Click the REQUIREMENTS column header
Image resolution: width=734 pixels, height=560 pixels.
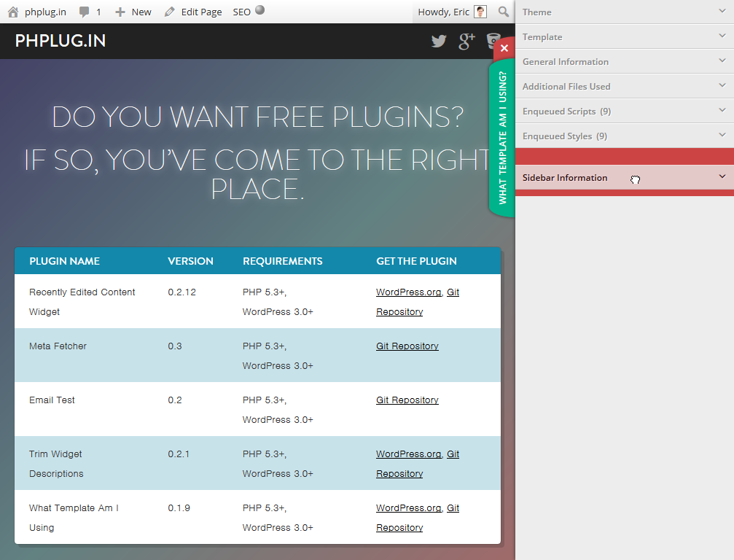click(x=283, y=261)
